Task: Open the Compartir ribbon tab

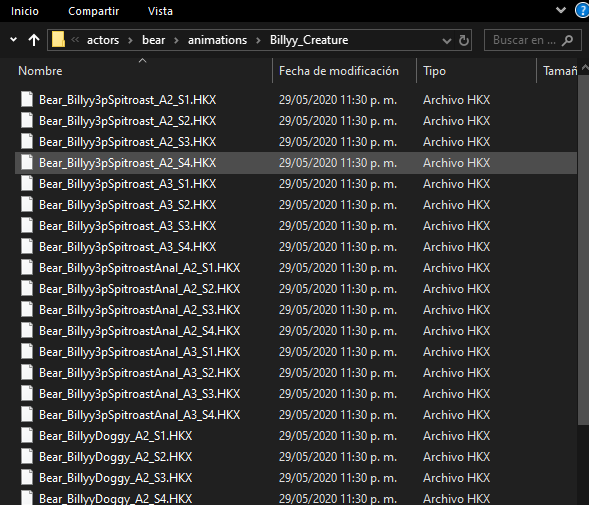Action: 94,11
